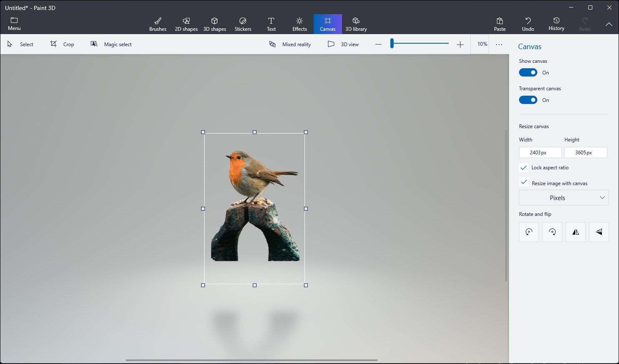
Task: Activate the Magic select tool
Action: pos(111,44)
